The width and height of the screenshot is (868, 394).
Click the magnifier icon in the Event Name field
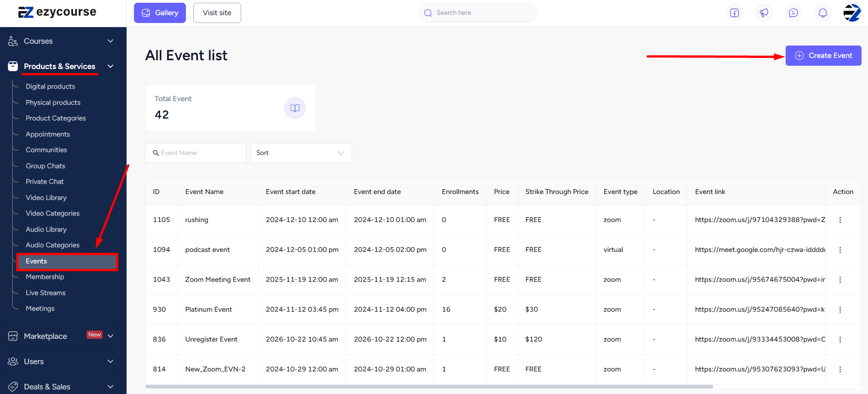point(156,153)
